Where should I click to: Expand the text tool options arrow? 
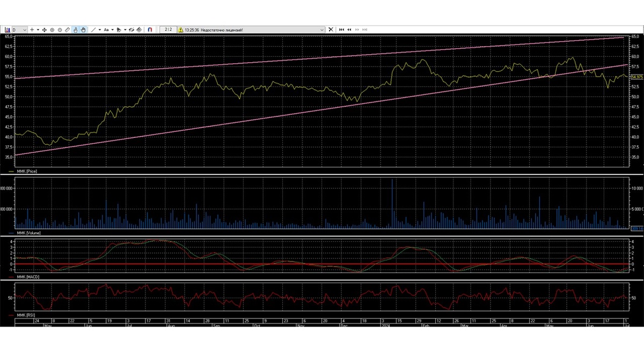click(x=113, y=30)
